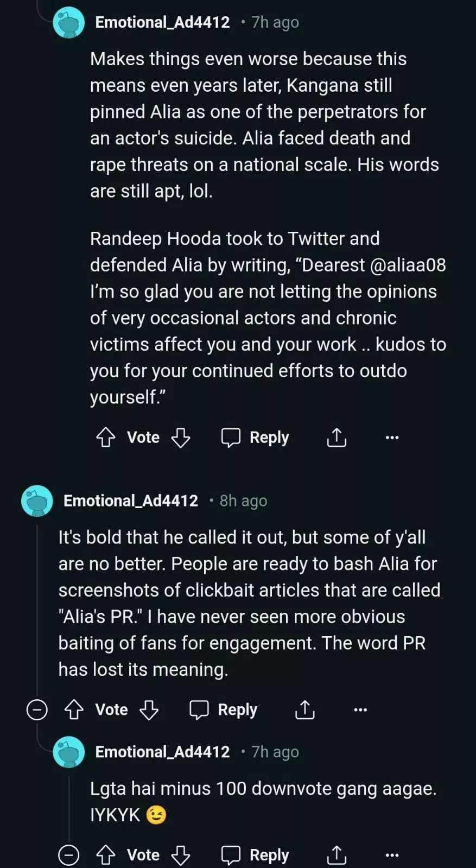
Task: Open more options on Randeep Hooda comment
Action: click(392, 437)
